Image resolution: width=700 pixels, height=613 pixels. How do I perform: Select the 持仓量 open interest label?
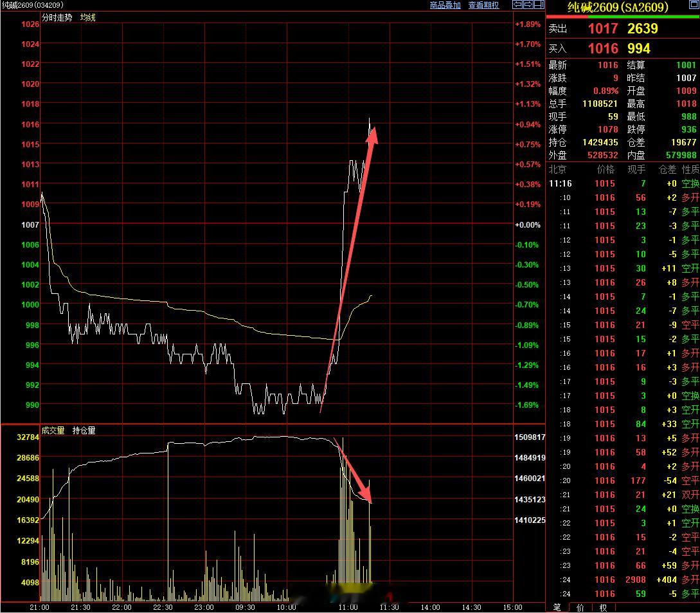pos(84,430)
